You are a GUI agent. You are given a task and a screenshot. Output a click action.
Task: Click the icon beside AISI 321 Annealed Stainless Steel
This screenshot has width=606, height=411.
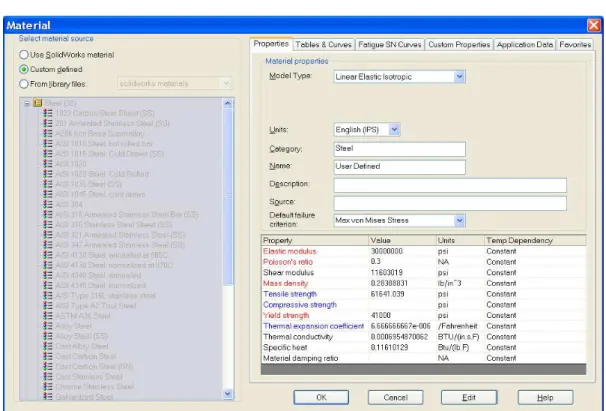48,234
